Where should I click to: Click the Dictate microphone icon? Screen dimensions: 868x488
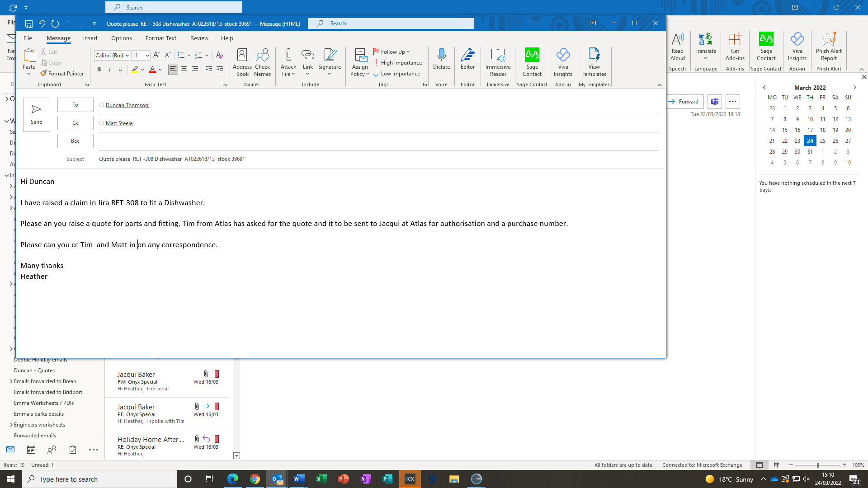(441, 55)
